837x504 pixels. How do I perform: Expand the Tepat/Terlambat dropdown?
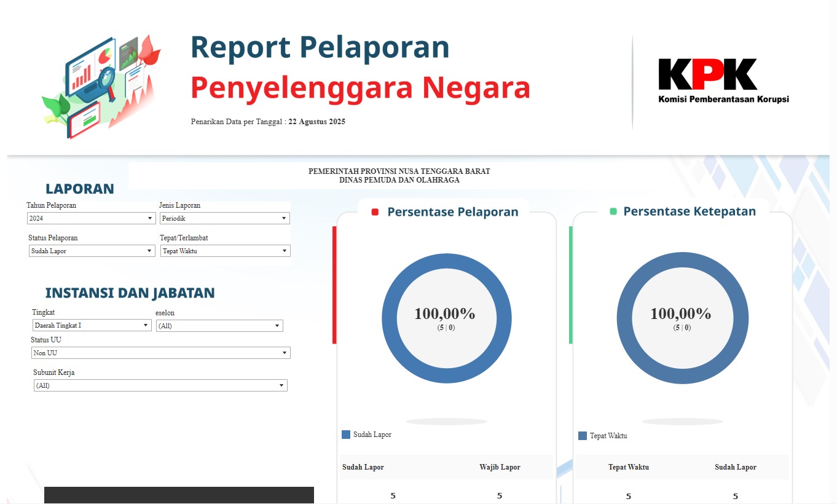point(225,251)
